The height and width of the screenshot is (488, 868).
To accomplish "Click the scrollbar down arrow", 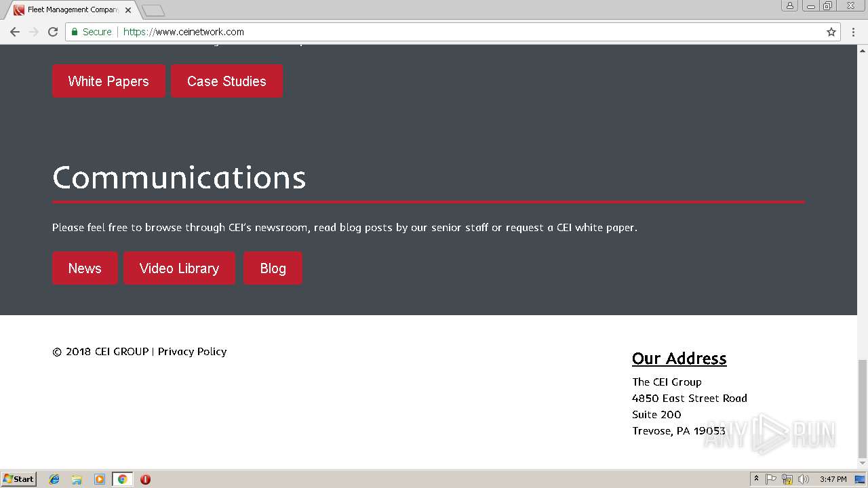I will (x=863, y=464).
